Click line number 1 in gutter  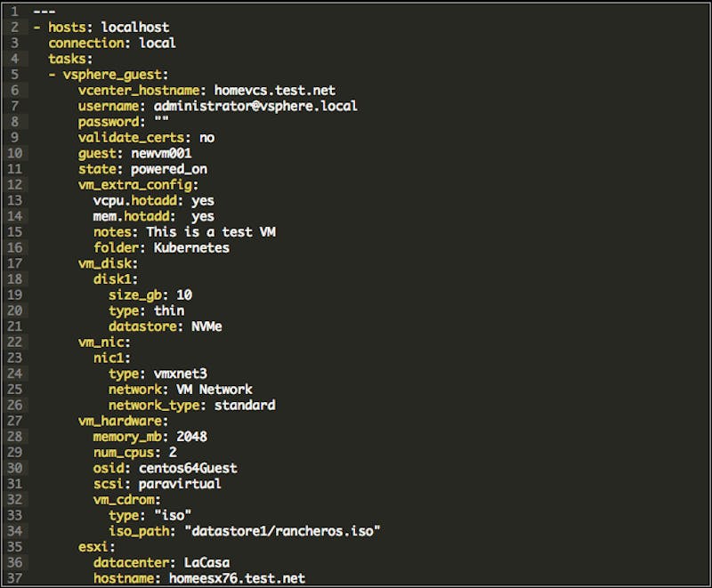pos(15,12)
